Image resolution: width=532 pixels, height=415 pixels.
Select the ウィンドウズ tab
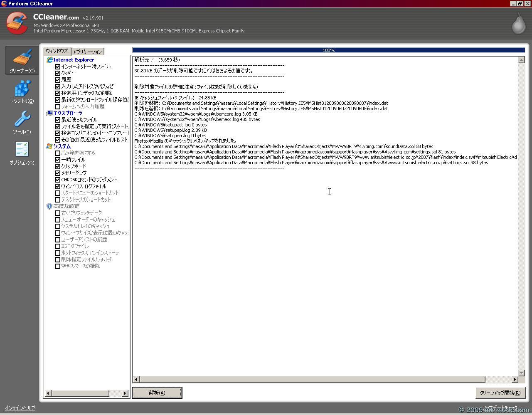coord(57,51)
